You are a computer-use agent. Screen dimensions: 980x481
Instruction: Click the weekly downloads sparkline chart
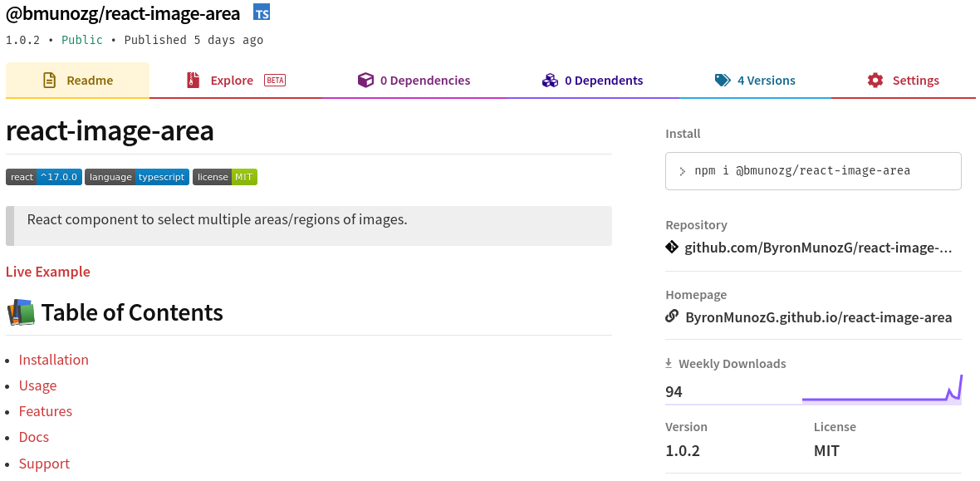[880, 389]
